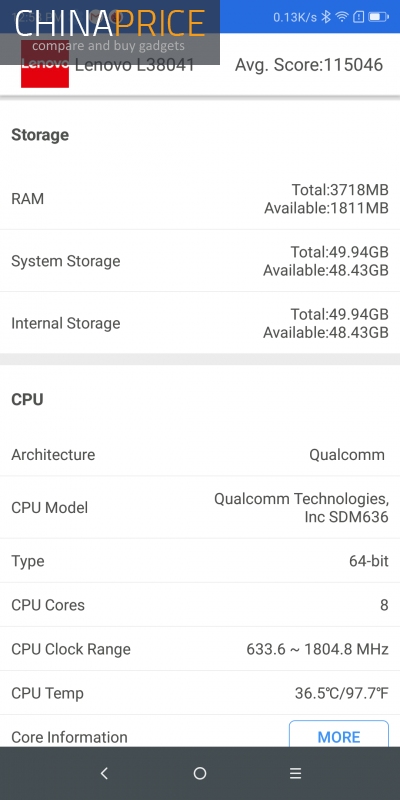Tap the Lenovo L38041 device name

135,65
